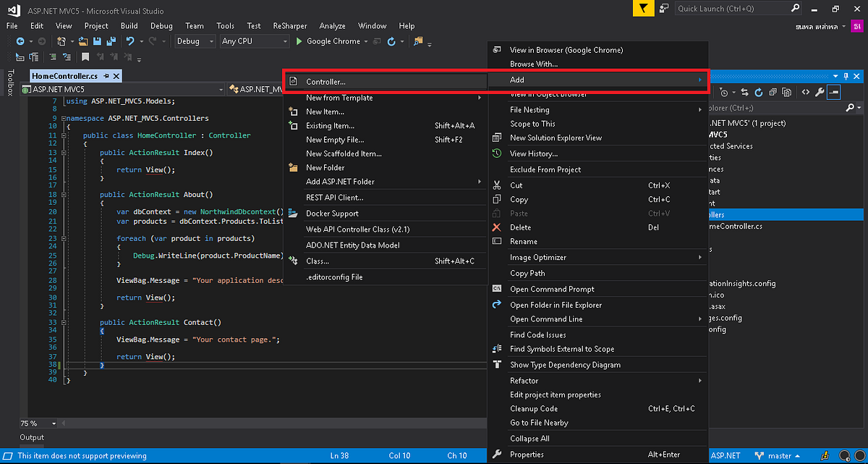Click the bookmark icon in the editor toolbar

point(85,57)
